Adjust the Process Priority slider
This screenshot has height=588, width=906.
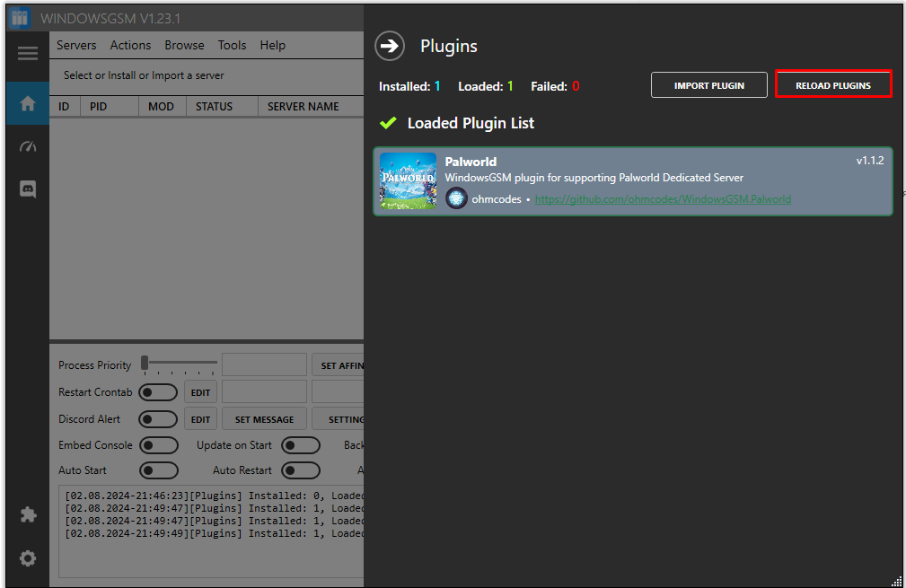(x=180, y=364)
